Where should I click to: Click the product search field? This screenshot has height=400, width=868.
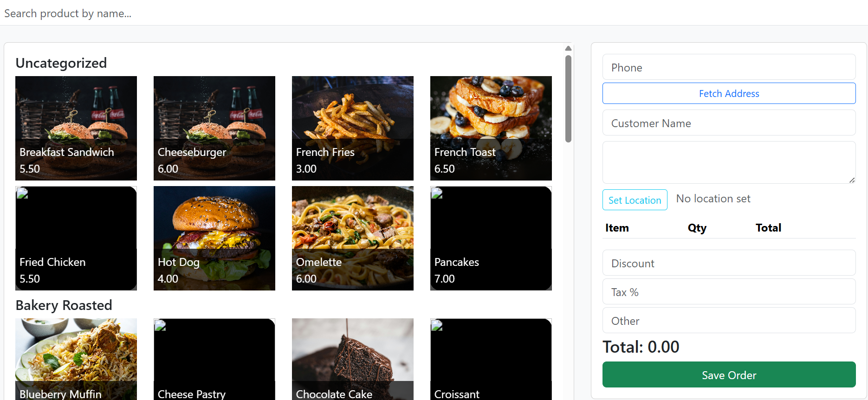click(434, 13)
